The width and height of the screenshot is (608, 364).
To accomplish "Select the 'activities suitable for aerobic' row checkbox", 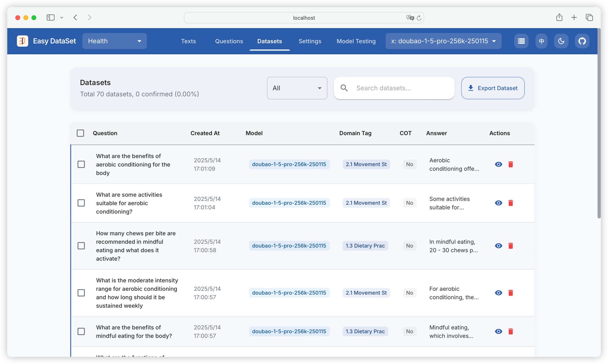I will pyautogui.click(x=81, y=203).
